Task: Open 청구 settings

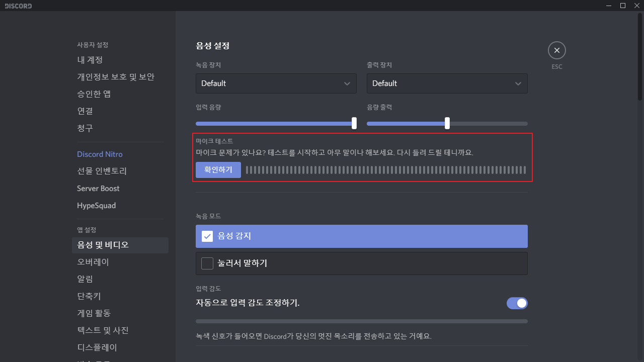Action: pos(120,128)
